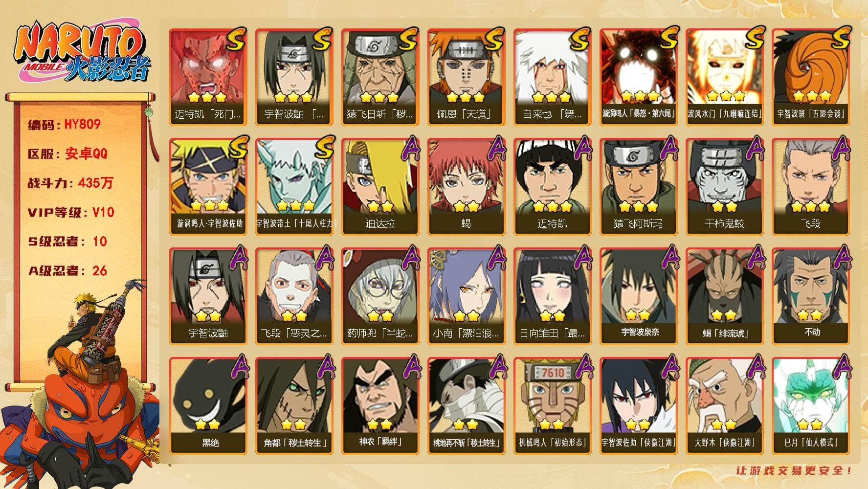Screen dimensions: 868x489
Task: Choose the 宇智波泉奈 card
Action: click(x=638, y=296)
